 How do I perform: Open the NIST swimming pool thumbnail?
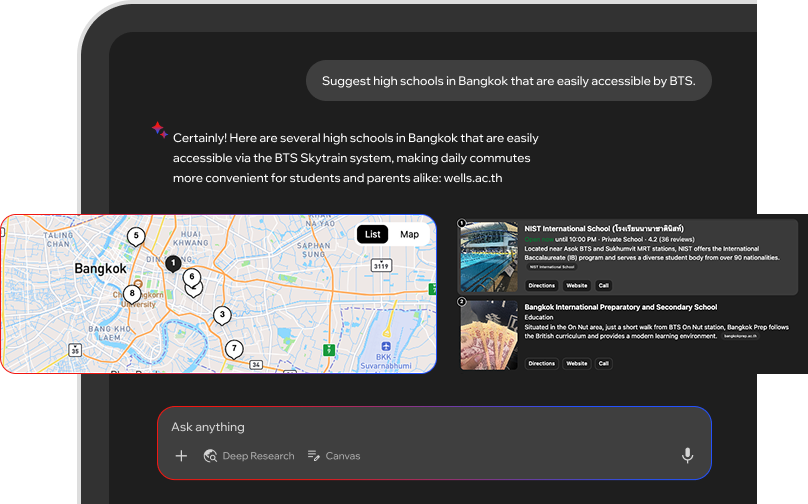click(489, 257)
